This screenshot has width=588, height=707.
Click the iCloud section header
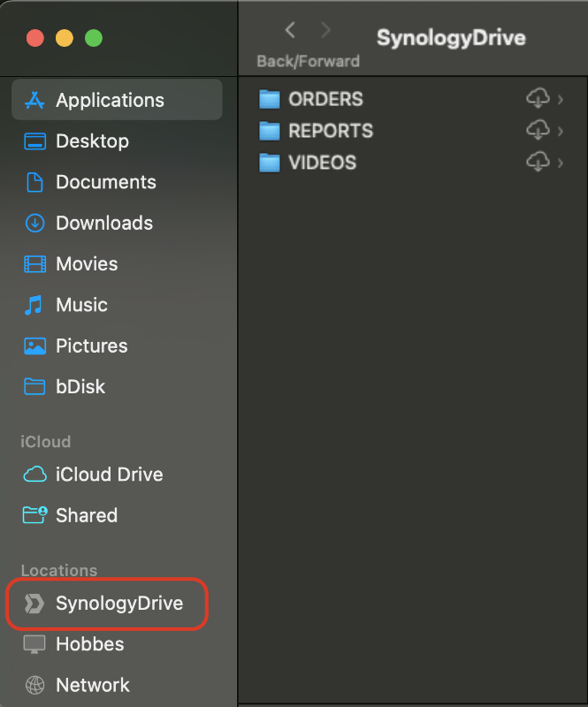click(46, 441)
